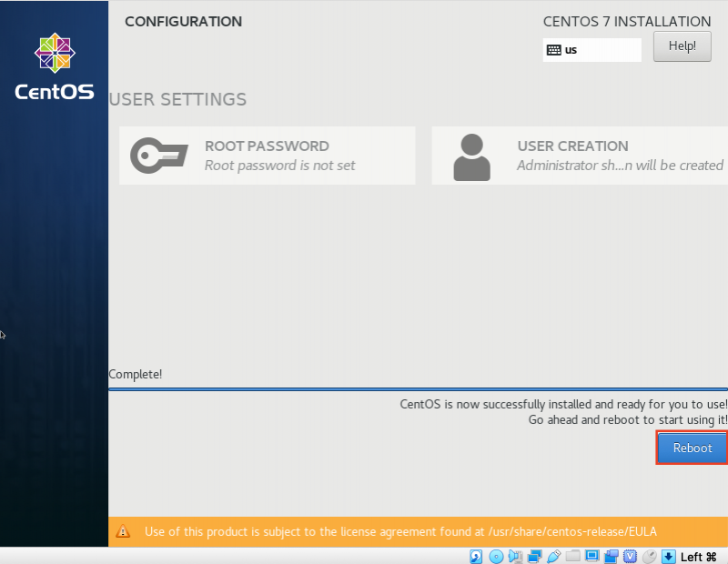Click the user creation person icon
Viewport: 728px width, 564px height.
(x=471, y=156)
